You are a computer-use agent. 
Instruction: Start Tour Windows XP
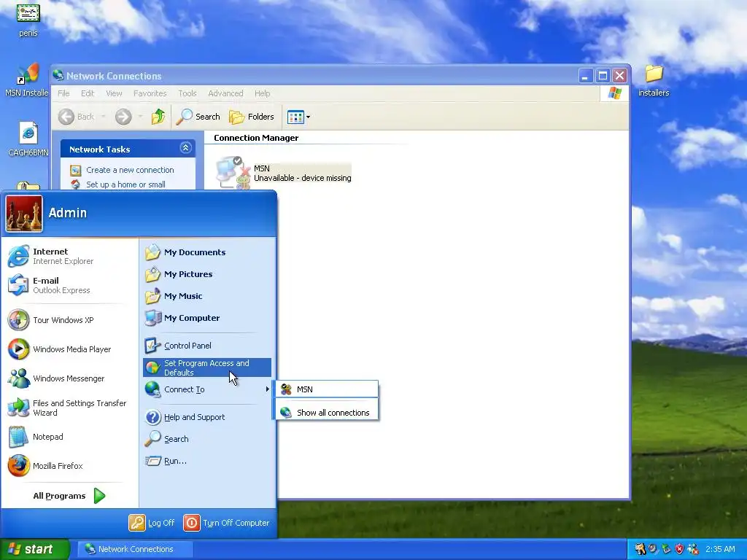[69, 320]
